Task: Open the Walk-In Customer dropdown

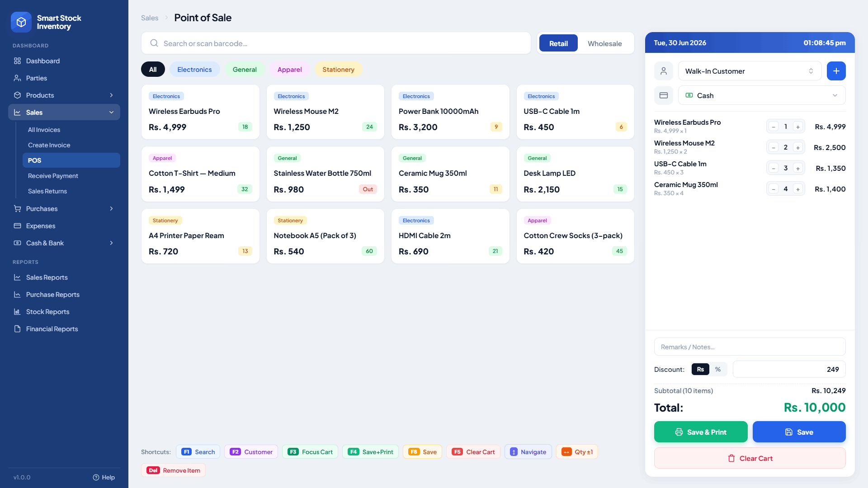Action: point(750,71)
